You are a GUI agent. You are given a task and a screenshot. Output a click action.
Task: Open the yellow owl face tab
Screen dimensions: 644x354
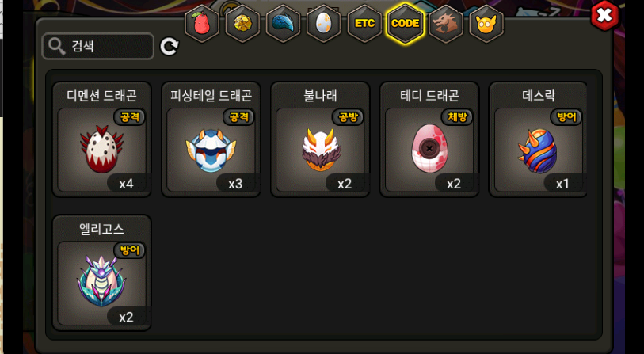[486, 24]
